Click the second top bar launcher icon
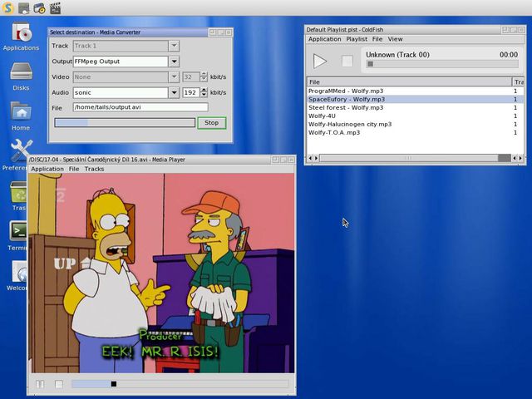Image resolution: width=532 pixels, height=399 pixels. coord(24,7)
